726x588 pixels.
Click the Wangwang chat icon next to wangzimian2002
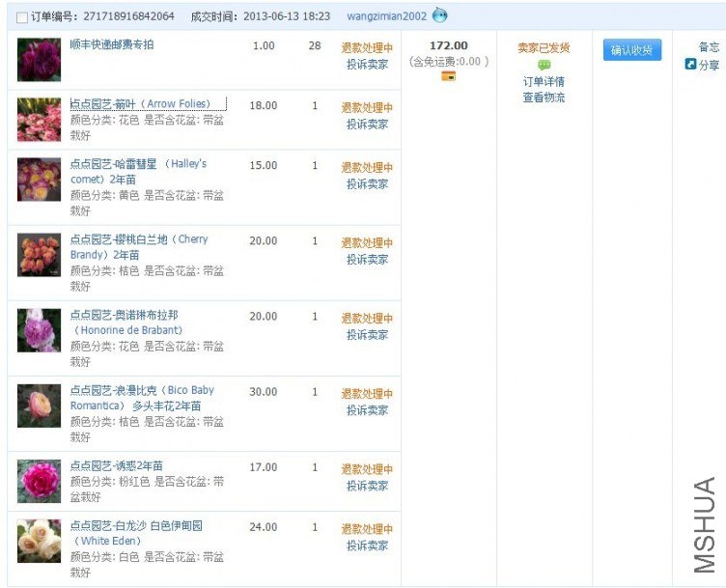439,15
